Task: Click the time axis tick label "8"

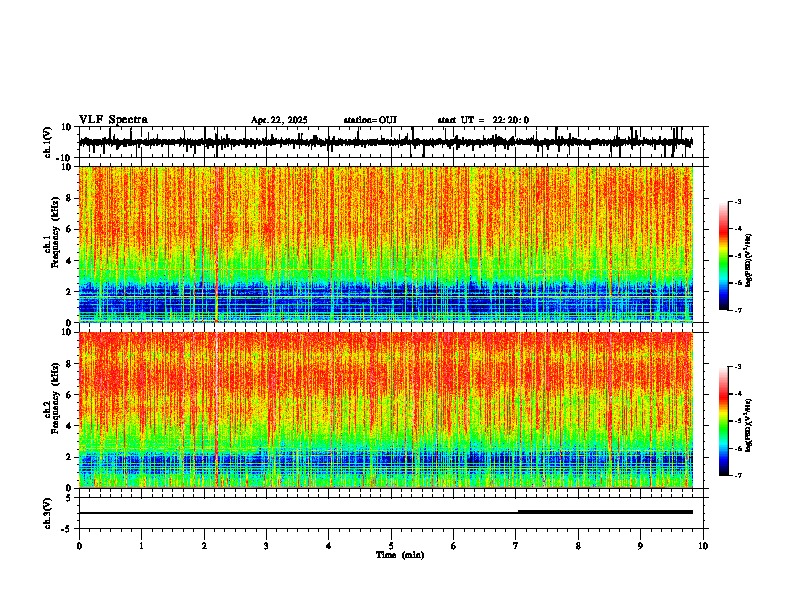Action: pos(578,546)
